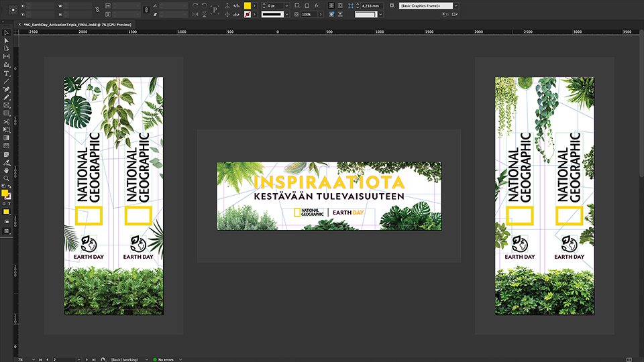Toggle default fill and stroke icon
Image resolution: width=644 pixels, height=362 pixels.
click(x=4, y=187)
